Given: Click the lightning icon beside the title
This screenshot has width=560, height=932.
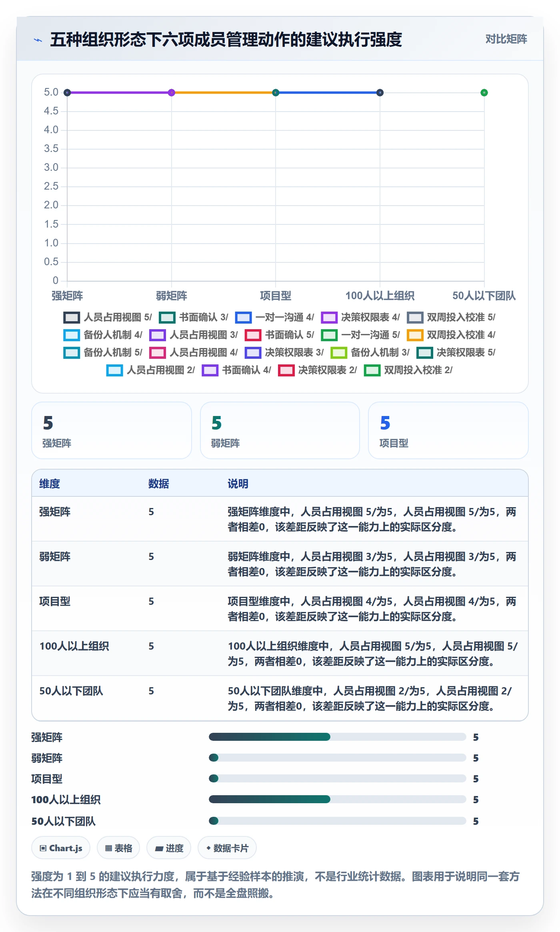Looking at the screenshot, I should pyautogui.click(x=38, y=40).
